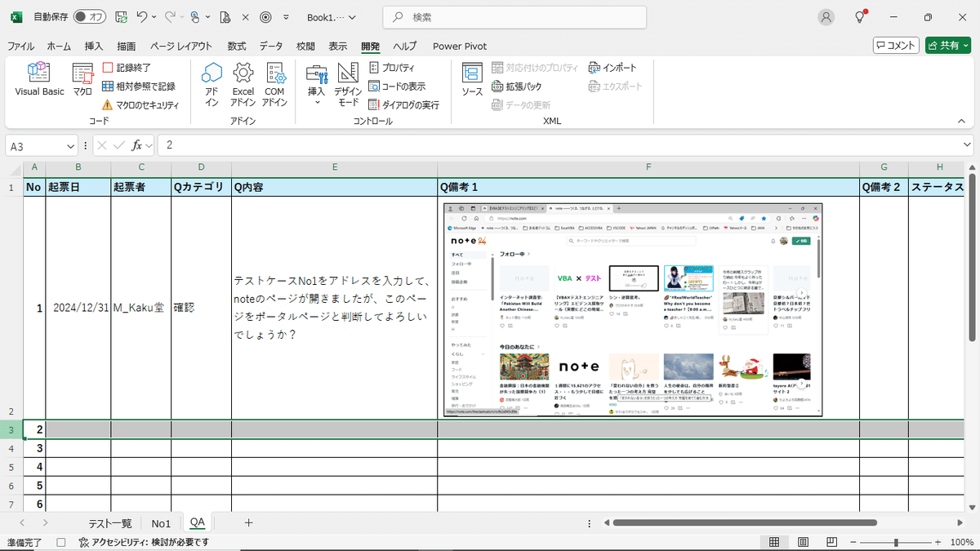980x551 pixels.
Task: Open COM アドイン manager
Action: coord(274,85)
